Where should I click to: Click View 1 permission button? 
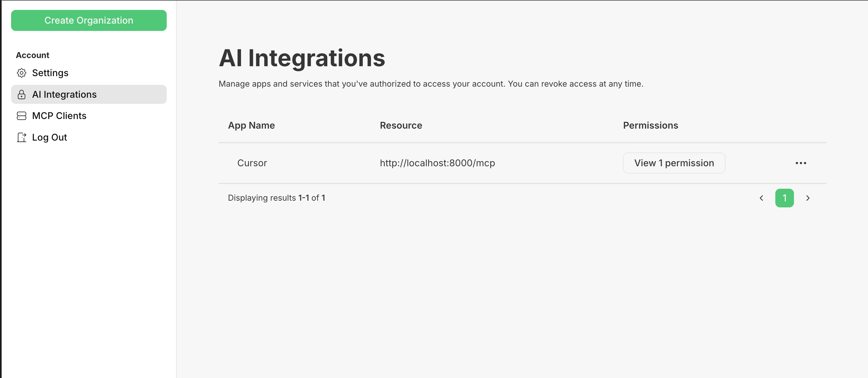pos(674,163)
